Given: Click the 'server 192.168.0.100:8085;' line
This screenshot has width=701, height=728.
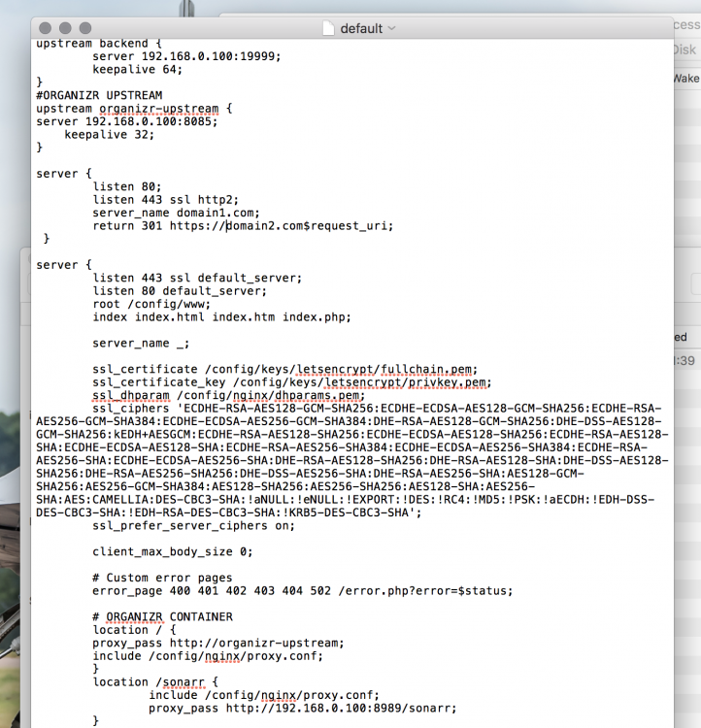Looking at the screenshot, I should click(127, 121).
